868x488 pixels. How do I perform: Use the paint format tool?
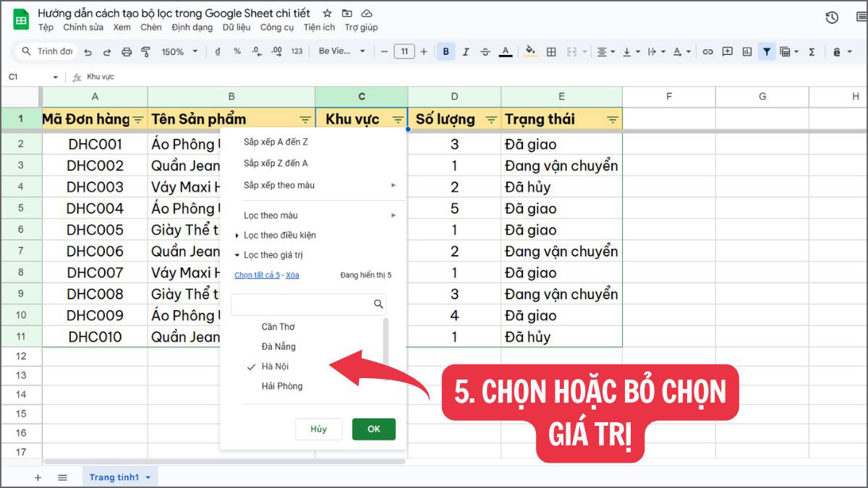click(x=145, y=51)
